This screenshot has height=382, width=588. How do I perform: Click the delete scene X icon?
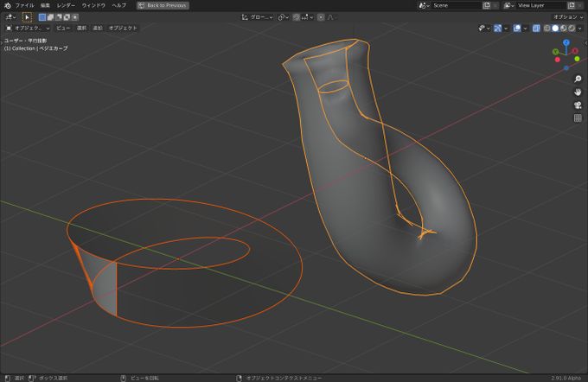(x=495, y=6)
